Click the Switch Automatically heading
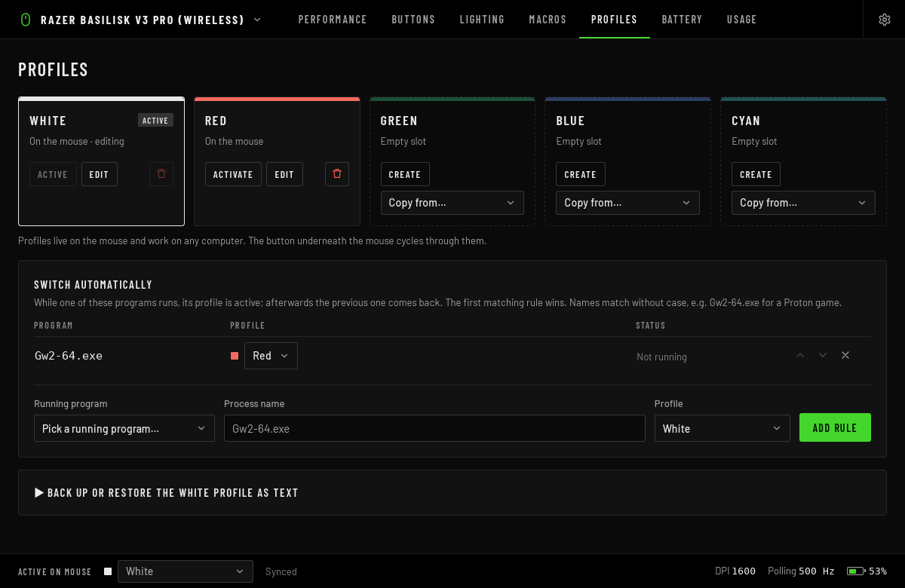 (x=94, y=285)
